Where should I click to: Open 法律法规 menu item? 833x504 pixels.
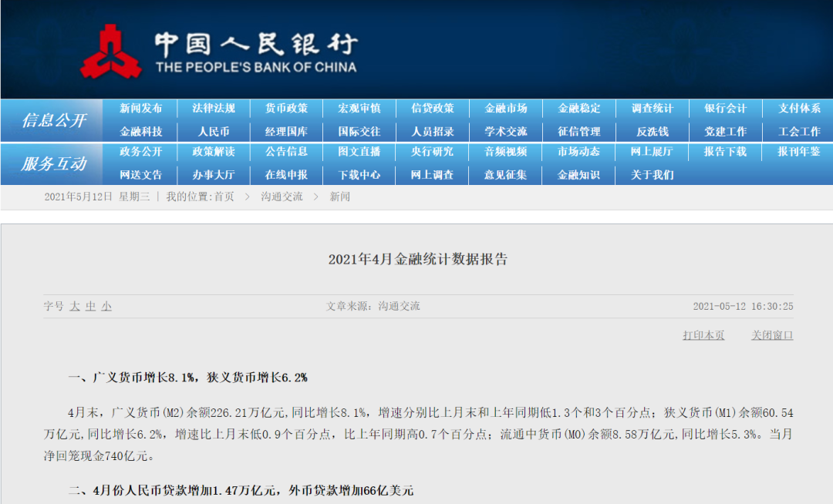214,108
